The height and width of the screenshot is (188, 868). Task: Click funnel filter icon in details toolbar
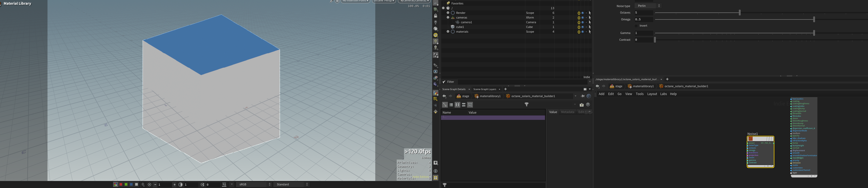point(527,105)
